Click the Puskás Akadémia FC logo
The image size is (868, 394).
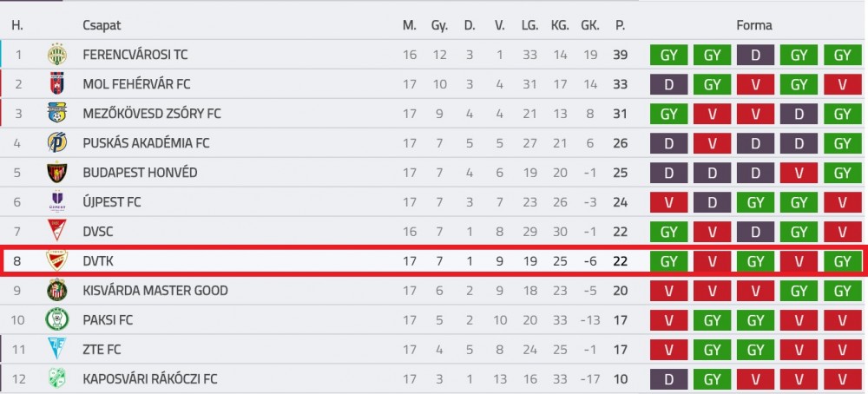pos(56,143)
